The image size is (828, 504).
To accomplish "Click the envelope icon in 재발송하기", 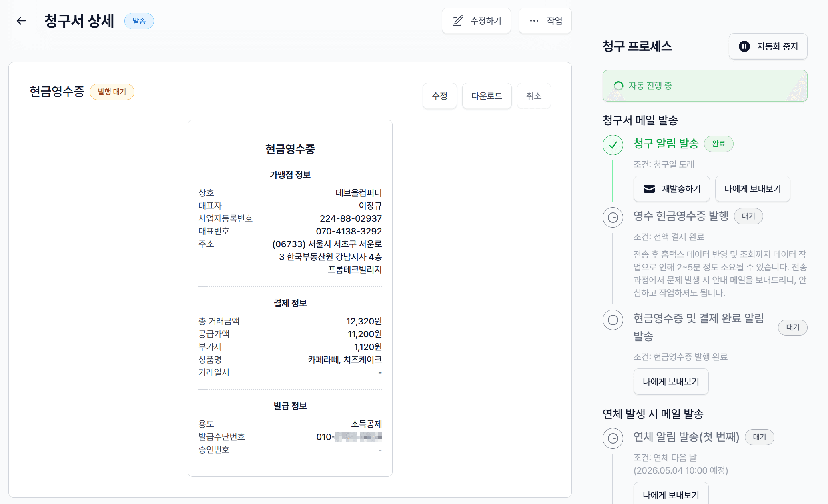I will 649,189.
